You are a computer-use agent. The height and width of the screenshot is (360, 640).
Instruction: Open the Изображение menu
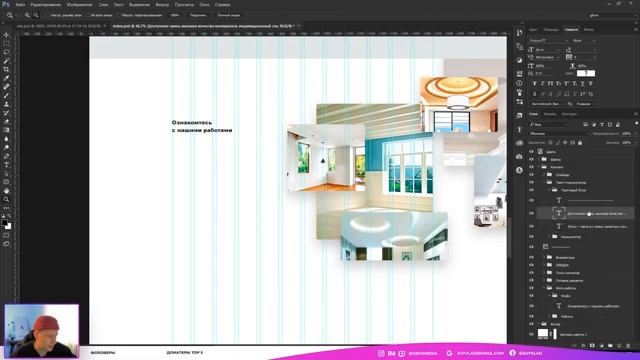coord(80,4)
